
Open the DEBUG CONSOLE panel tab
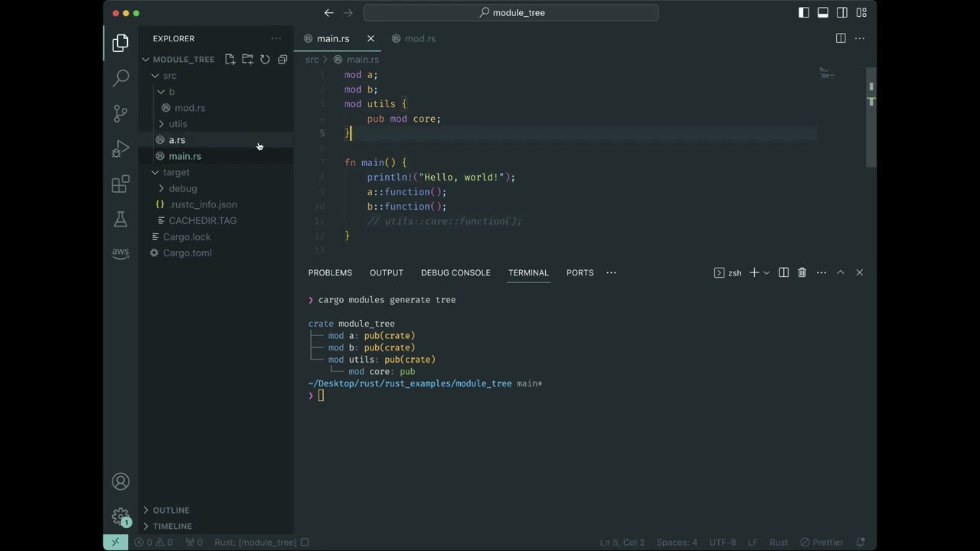[456, 272]
